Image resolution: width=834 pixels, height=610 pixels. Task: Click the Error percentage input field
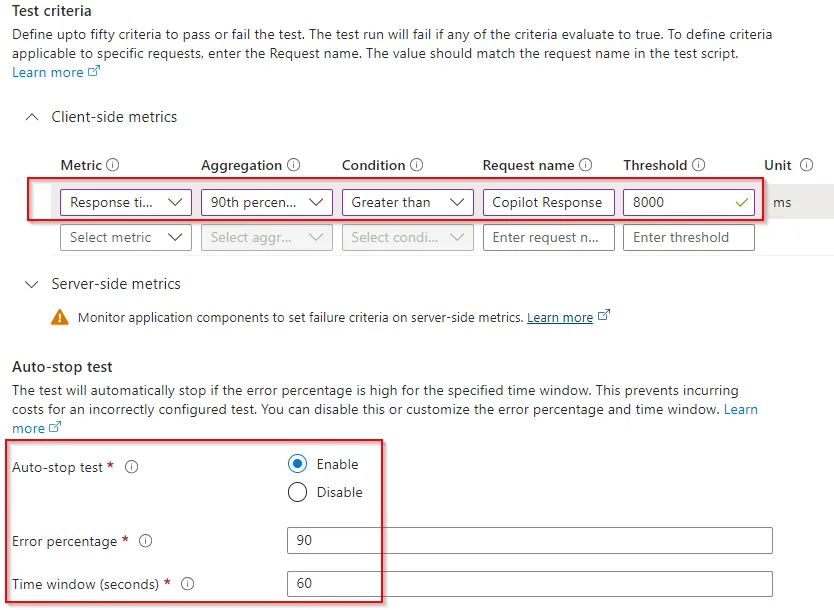529,541
